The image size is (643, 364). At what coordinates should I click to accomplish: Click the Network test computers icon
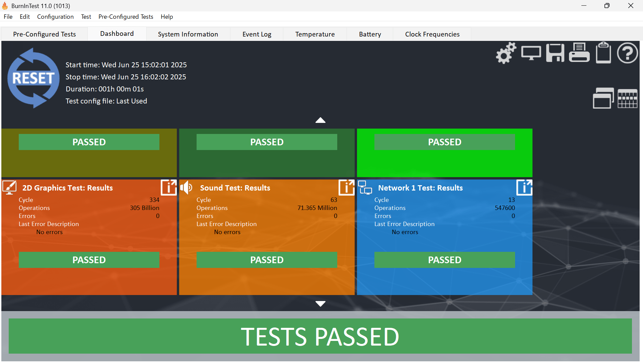point(365,188)
